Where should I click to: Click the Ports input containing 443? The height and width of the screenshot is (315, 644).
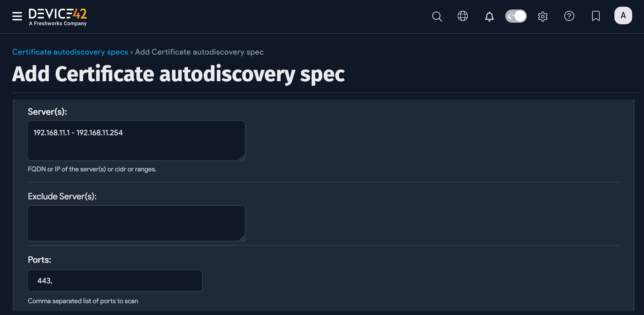[x=114, y=281]
